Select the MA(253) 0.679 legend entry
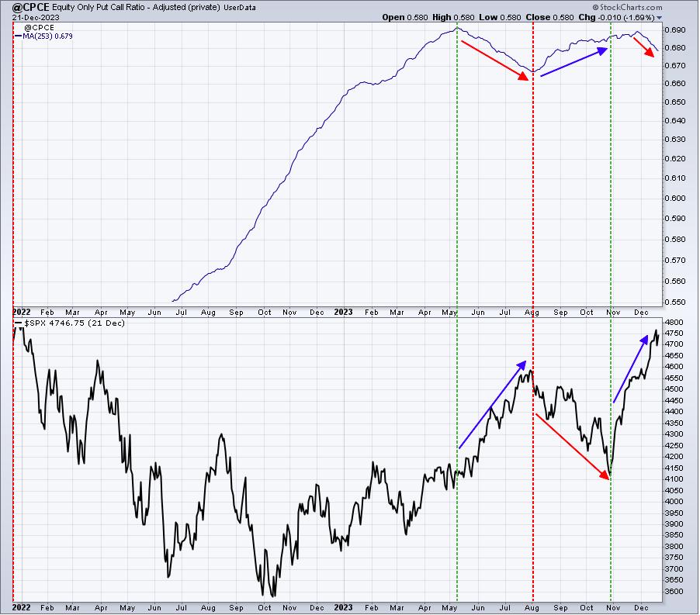700x615 pixels. (44, 36)
